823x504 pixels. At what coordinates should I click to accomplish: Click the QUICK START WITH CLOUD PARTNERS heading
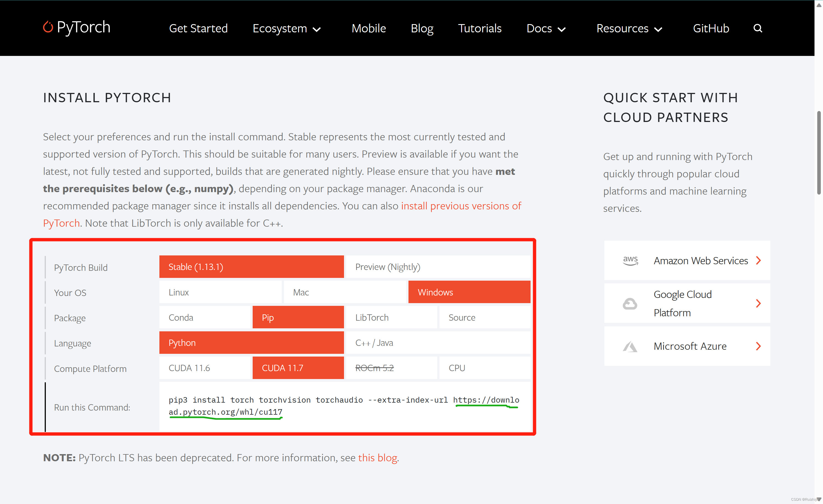click(x=671, y=107)
